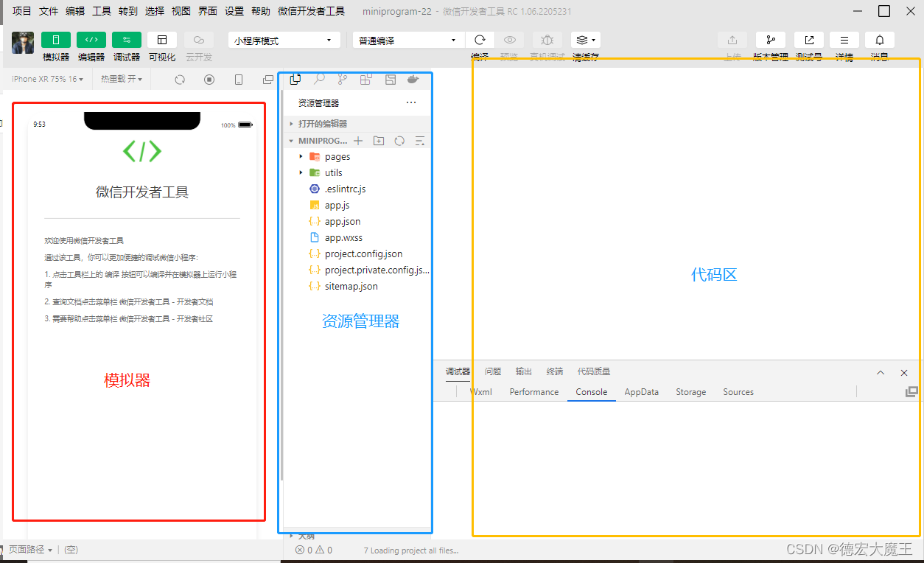This screenshot has width=924, height=563.
Task: Click the simulator refresh icon
Action: [180, 80]
